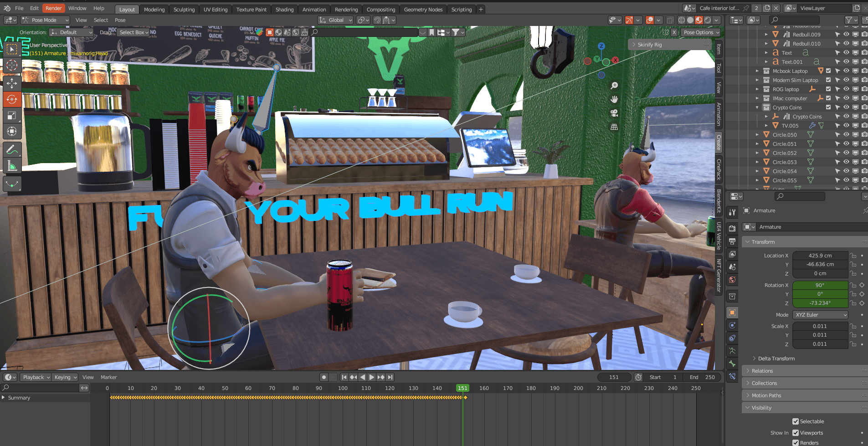Viewport: 868px width, 446px height.
Task: Open the Orientation Default dropdown
Action: pyautogui.click(x=71, y=32)
